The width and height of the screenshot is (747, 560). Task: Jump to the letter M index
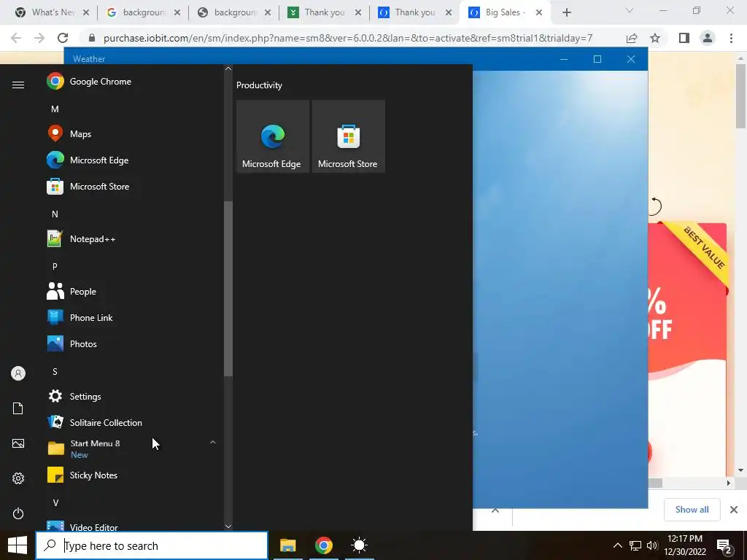55,109
